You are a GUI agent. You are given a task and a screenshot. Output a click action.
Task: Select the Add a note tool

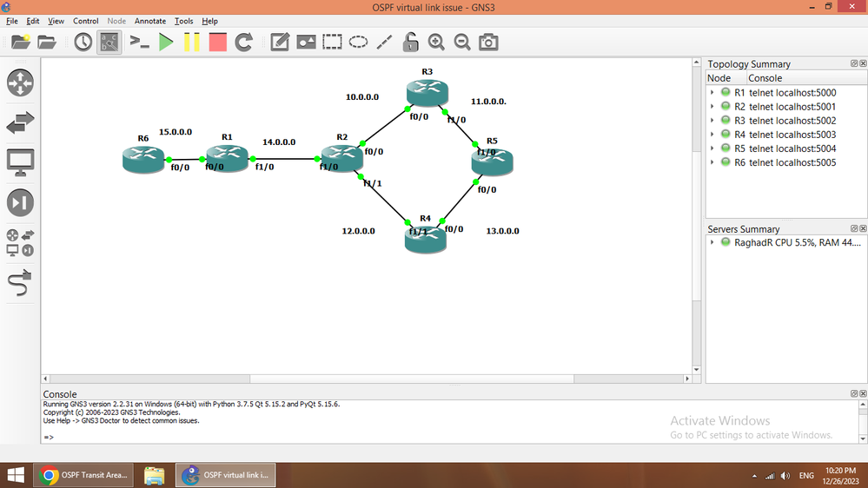pos(280,42)
